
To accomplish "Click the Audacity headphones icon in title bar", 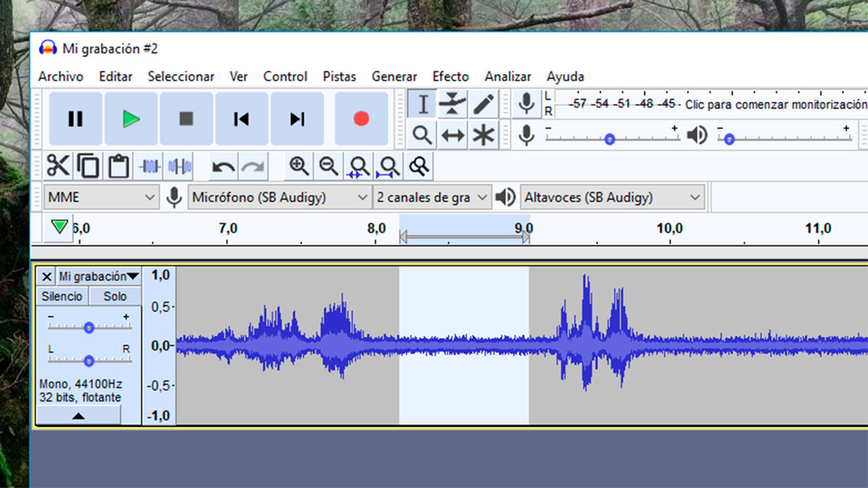I will point(48,47).
